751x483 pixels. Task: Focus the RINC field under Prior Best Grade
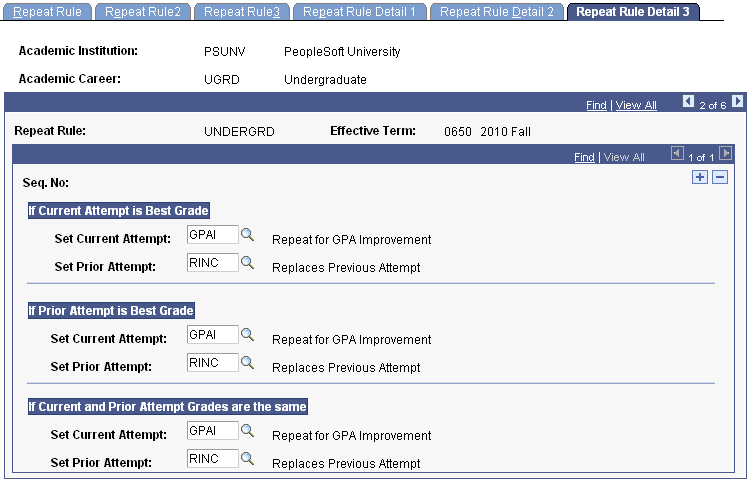coord(213,363)
